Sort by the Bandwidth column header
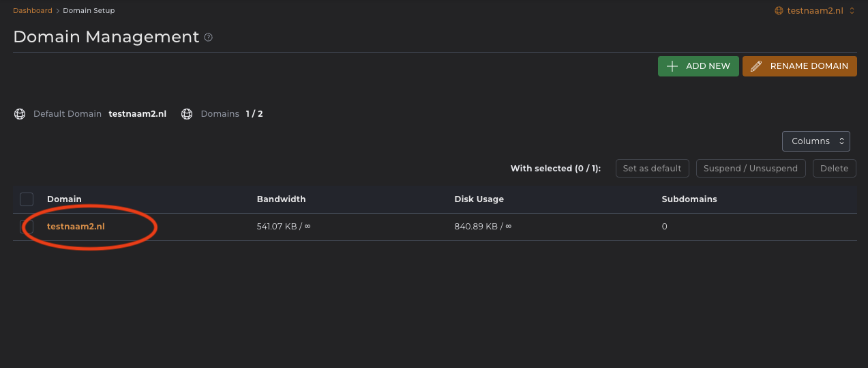868x368 pixels. pos(281,199)
